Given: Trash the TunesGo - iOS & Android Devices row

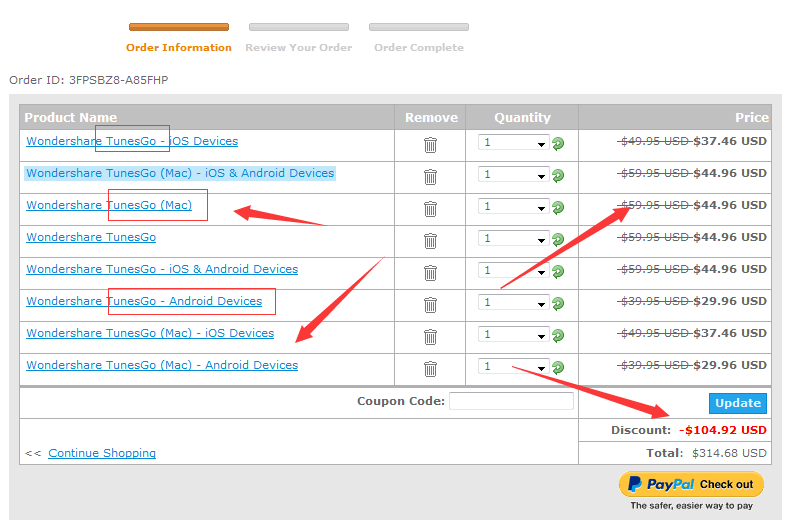Looking at the screenshot, I should (x=430, y=273).
